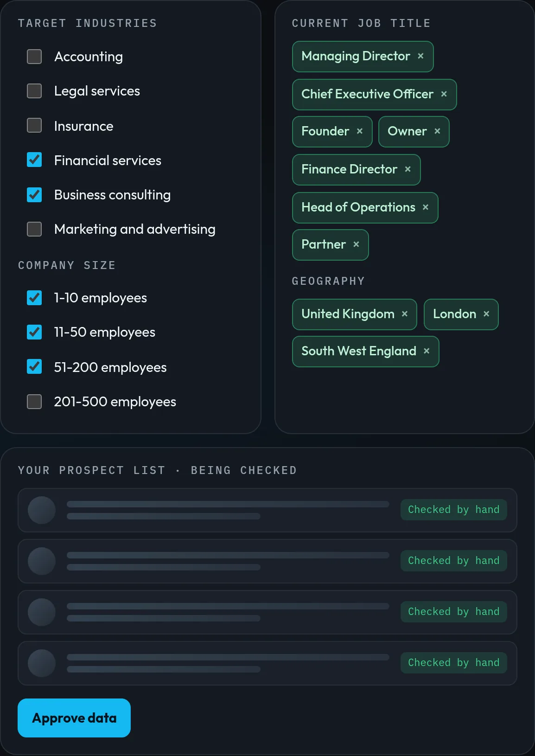Image resolution: width=535 pixels, height=756 pixels.
Task: Click the London tag text
Action: pyautogui.click(x=454, y=314)
